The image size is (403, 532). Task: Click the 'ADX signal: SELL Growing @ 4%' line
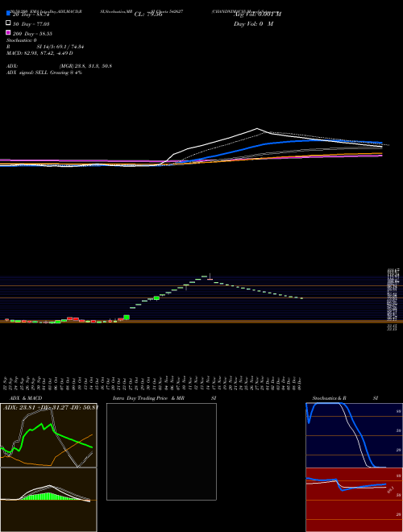point(44,73)
